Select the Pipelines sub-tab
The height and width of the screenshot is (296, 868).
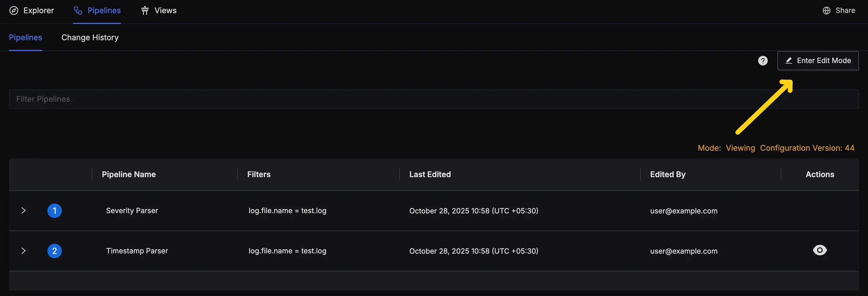coord(26,38)
